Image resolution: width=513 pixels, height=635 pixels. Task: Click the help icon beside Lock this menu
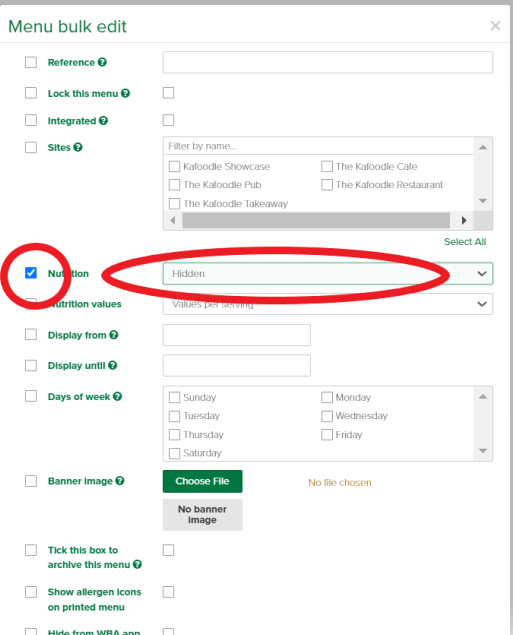[126, 93]
